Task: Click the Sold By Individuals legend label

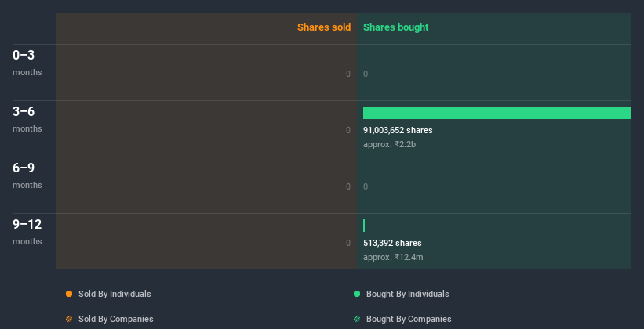Action: (115, 294)
